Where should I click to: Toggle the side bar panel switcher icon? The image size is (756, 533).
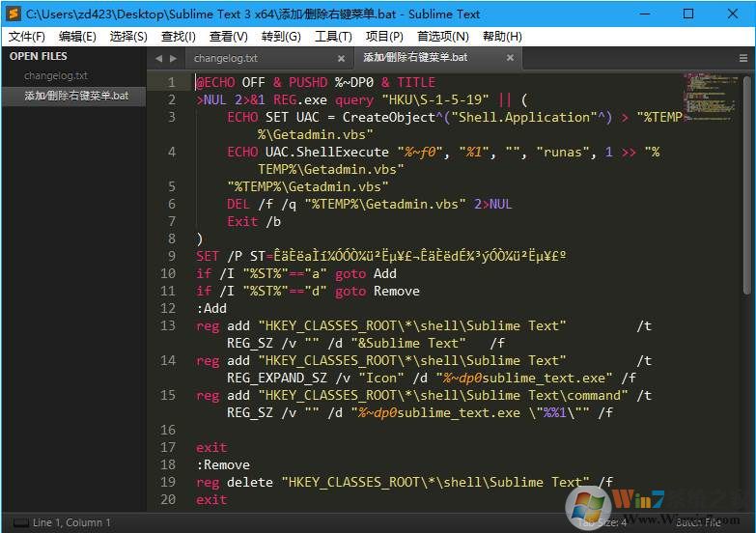(x=20, y=523)
